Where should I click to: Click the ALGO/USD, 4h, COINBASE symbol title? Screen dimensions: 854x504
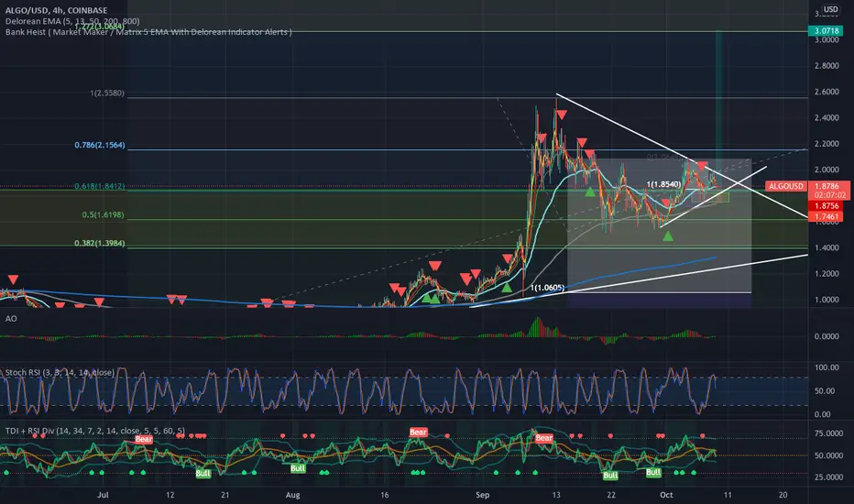tap(56, 10)
